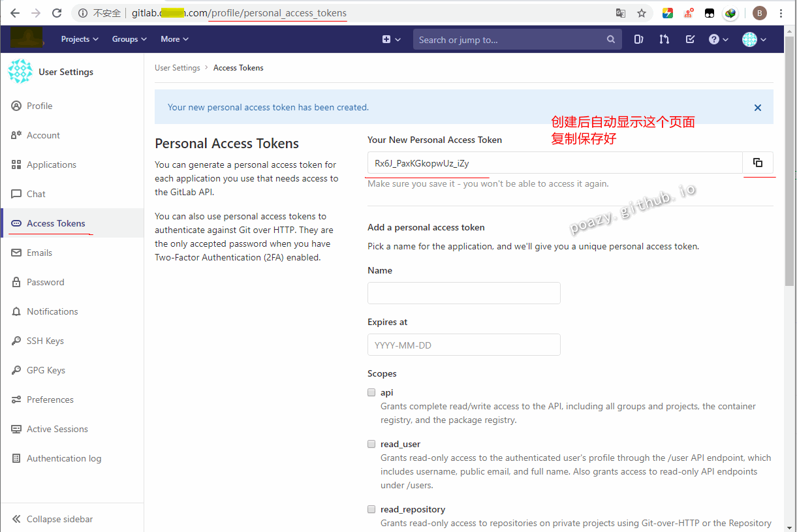The width and height of the screenshot is (797, 532).
Task: Open the To-Do List icon in navbar
Action: (689, 39)
